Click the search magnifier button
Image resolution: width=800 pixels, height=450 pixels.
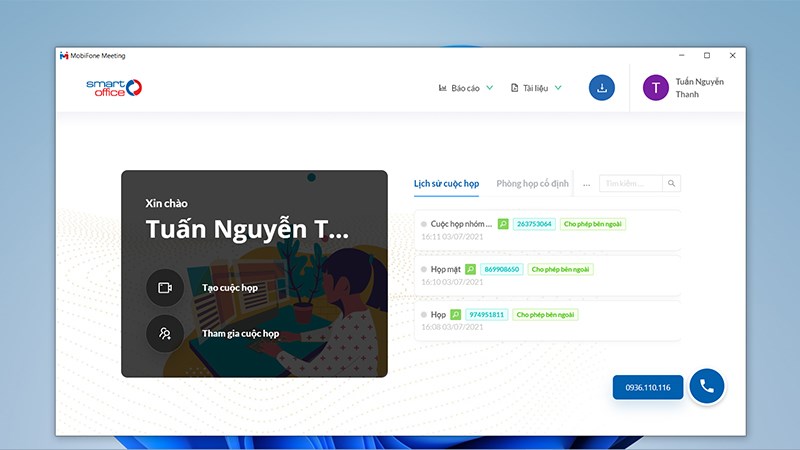coord(671,184)
